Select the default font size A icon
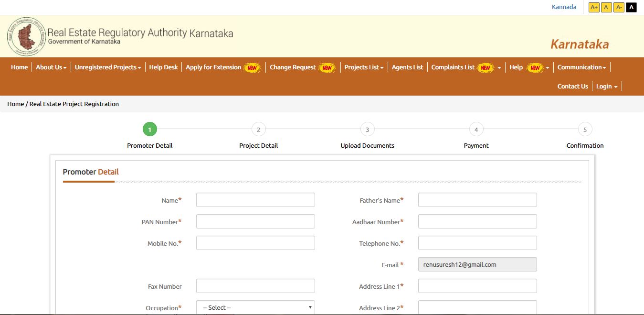The image size is (644, 315). (x=606, y=7)
